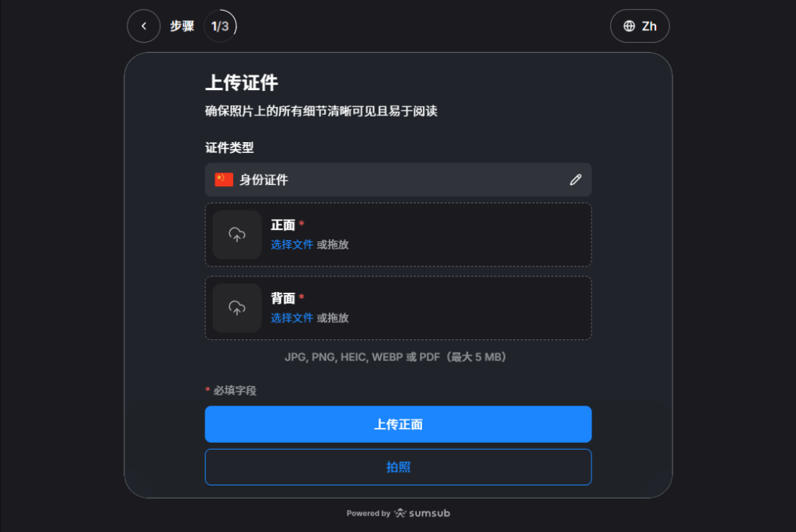
Task: Click the 正面 upload drop zone
Action: [x=398, y=235]
